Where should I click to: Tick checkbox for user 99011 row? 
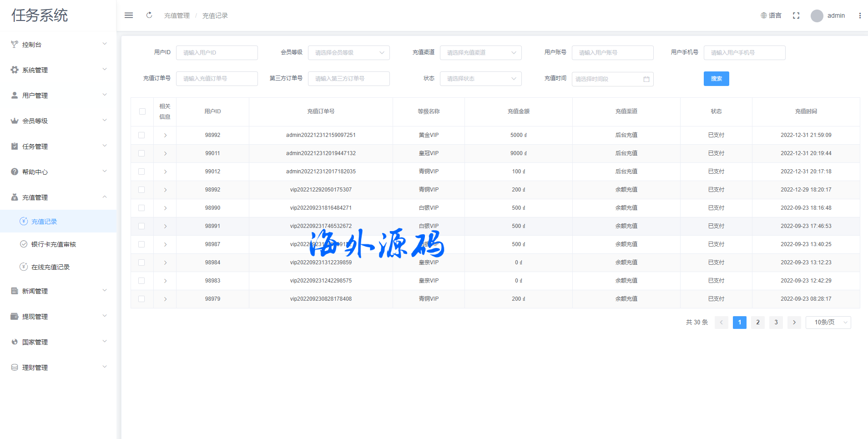[141, 153]
